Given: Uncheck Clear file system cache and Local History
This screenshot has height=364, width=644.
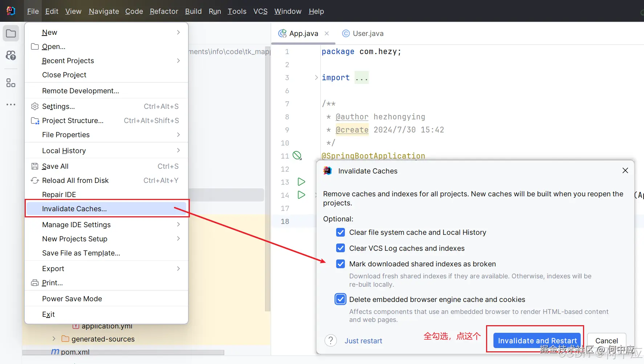Looking at the screenshot, I should tap(341, 232).
